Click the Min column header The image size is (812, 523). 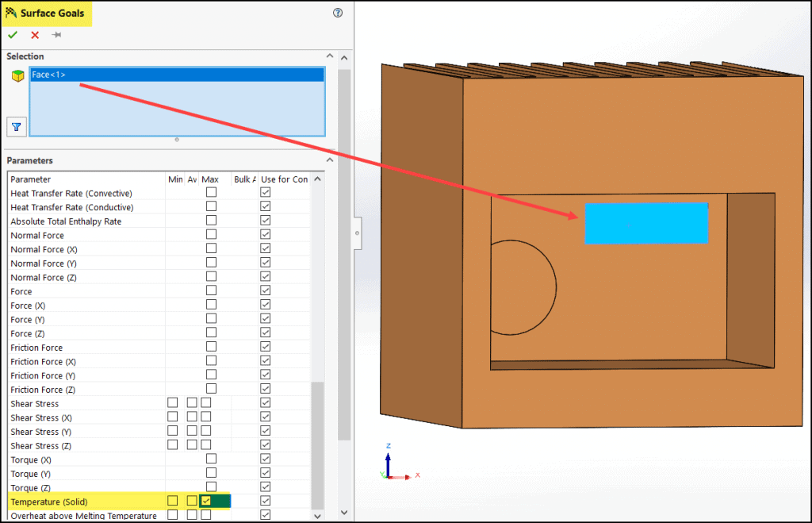click(x=175, y=179)
